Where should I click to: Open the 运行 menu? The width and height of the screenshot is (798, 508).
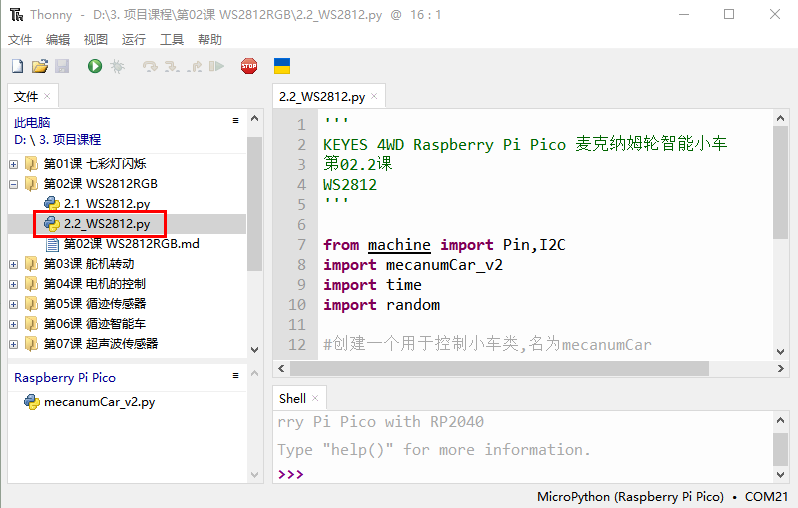point(134,39)
